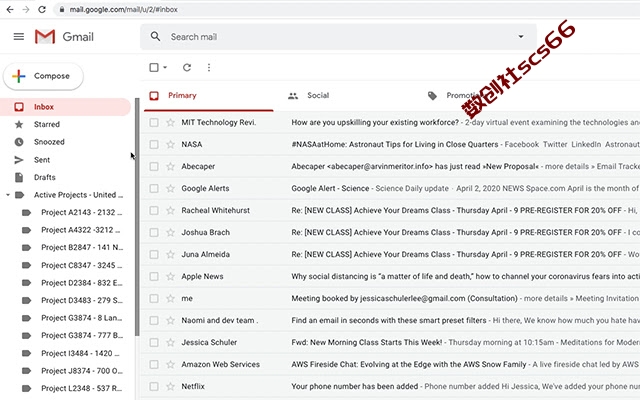Click the search magnifier icon

(x=155, y=37)
